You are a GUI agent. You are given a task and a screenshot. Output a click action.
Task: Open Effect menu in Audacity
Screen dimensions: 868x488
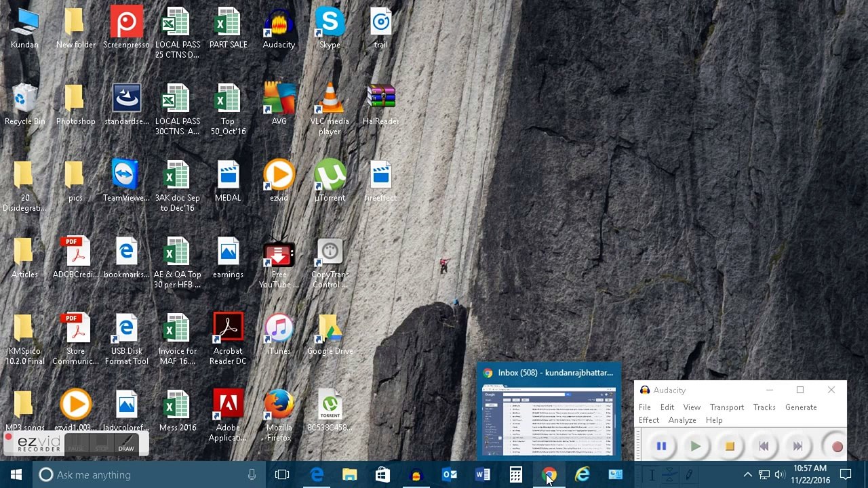click(649, 420)
